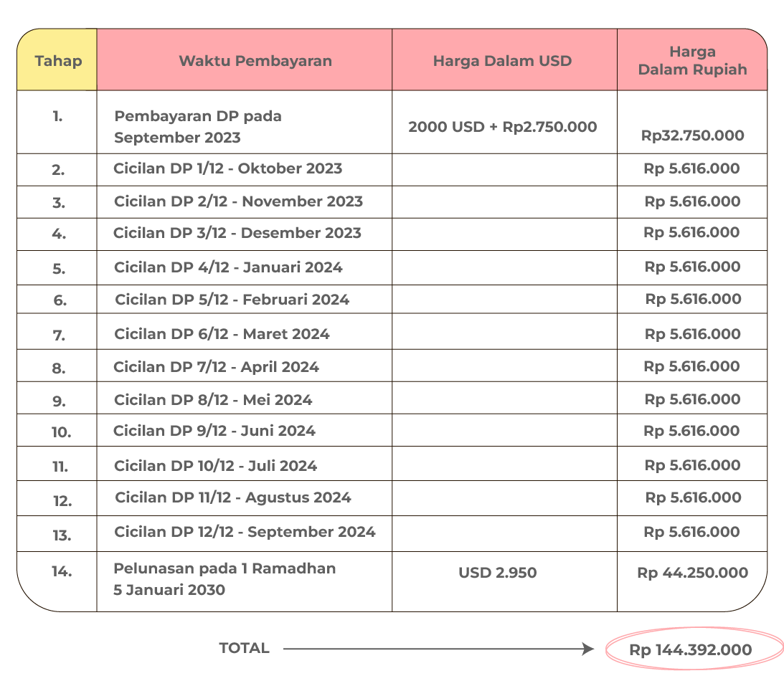Image resolution: width=784 pixels, height=691 pixels.
Task: Click Cicilan DP 3/12 - Desember 2023
Action: coord(237,233)
